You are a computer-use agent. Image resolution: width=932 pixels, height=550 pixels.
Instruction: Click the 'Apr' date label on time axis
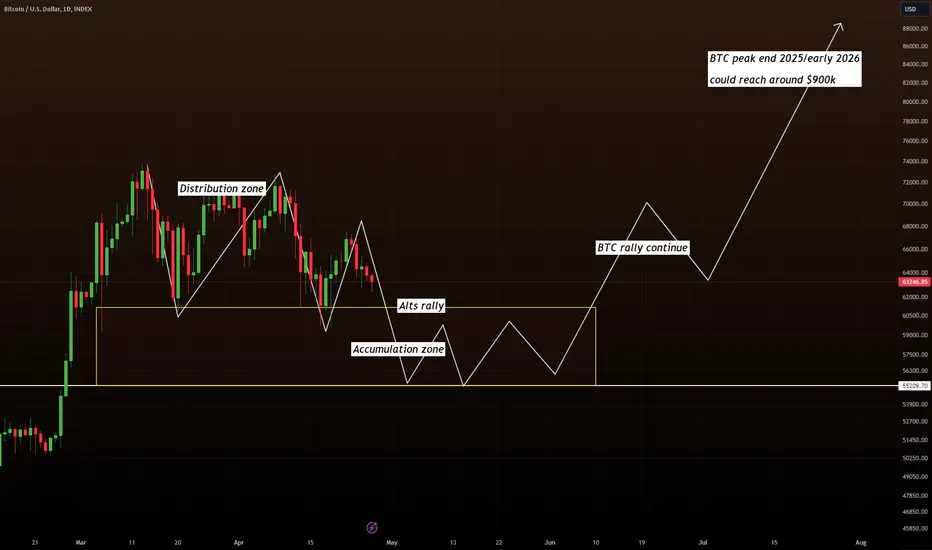coord(239,542)
